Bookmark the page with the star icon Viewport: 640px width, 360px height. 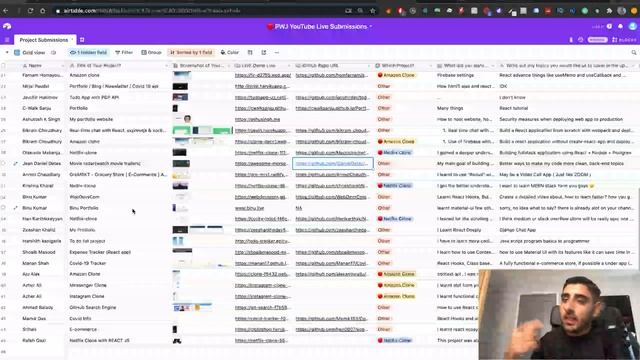[373, 11]
